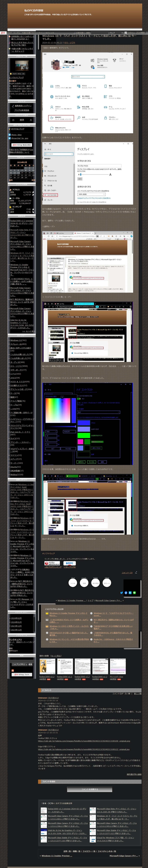The image size is (148, 868).
Task: Share the post via the Twitter icon
Action: point(122,593)
